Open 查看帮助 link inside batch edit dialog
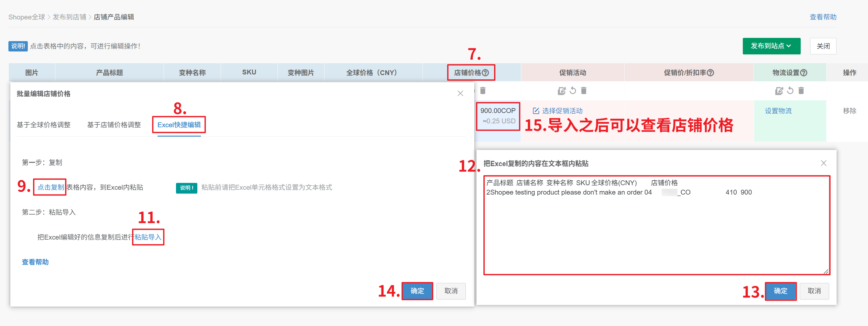 35,262
